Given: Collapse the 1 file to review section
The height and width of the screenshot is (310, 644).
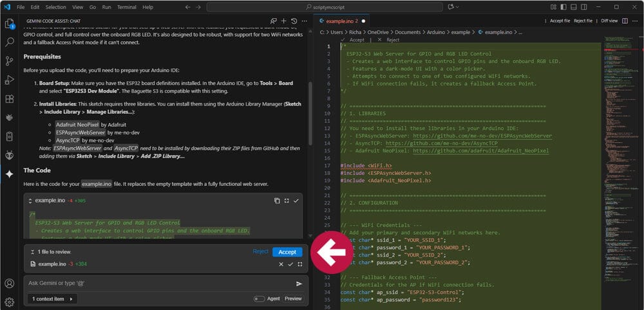Looking at the screenshot, I should click(32, 251).
